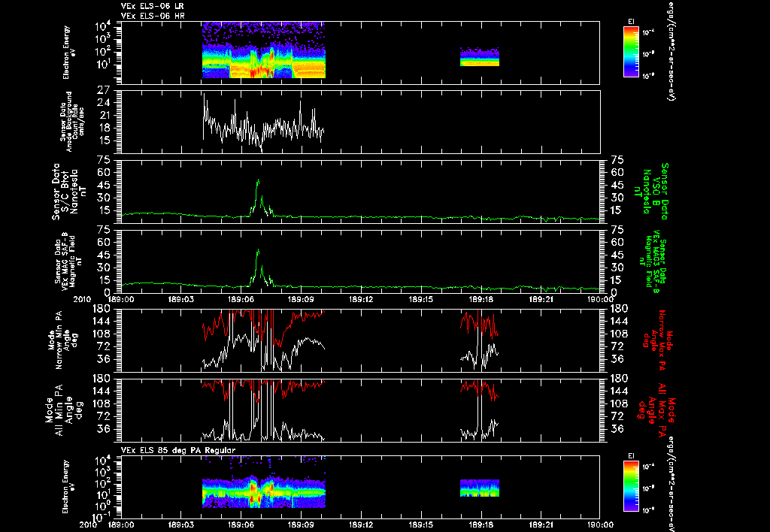Click the small ELS-06 spectrogram block near 189:18

(479, 57)
